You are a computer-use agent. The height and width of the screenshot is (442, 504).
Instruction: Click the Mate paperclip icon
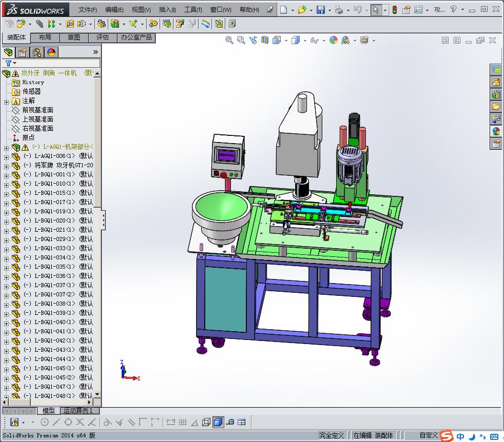coord(39,24)
